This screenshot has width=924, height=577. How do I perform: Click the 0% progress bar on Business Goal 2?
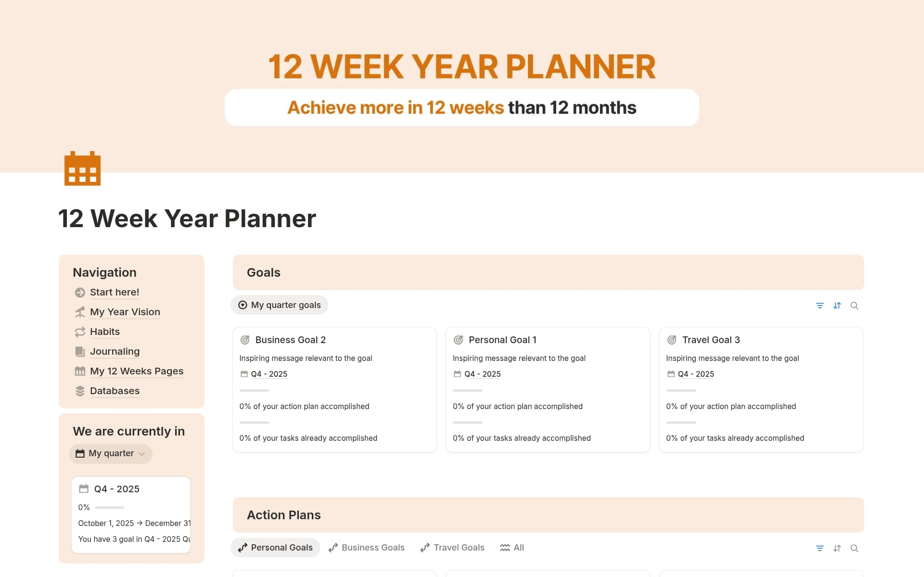click(x=254, y=390)
